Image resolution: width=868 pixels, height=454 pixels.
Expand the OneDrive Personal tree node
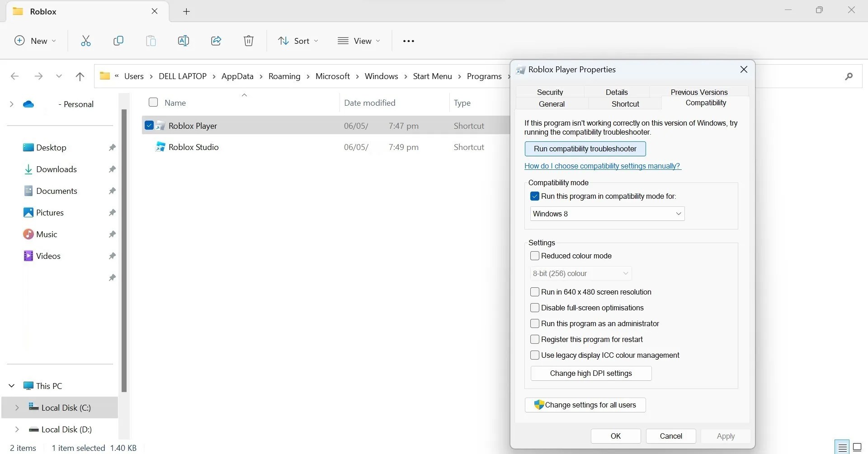click(x=11, y=104)
